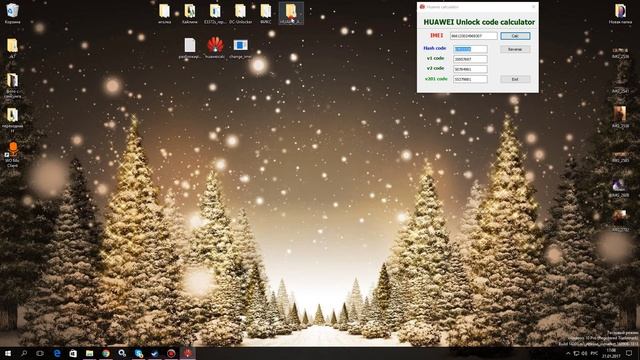Open Microsoft Edge from the taskbar

pos(57,353)
